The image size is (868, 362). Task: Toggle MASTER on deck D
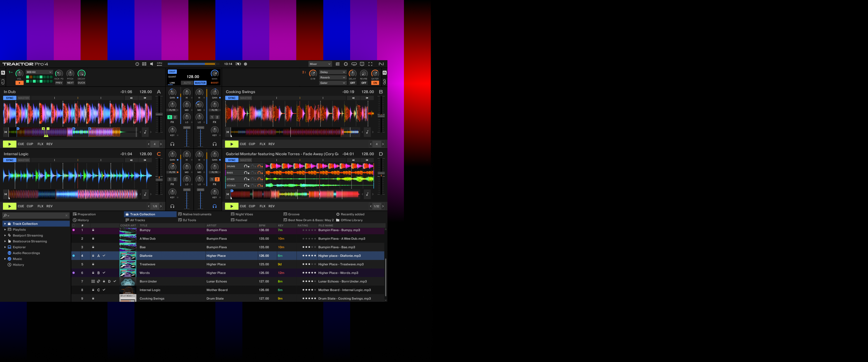246,160
